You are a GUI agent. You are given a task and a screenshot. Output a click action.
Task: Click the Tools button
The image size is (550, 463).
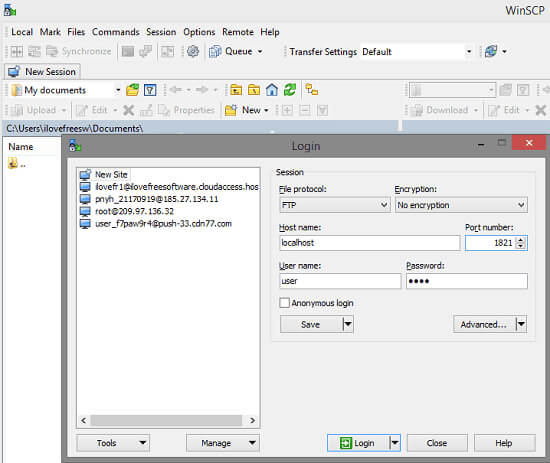pyautogui.click(x=113, y=443)
